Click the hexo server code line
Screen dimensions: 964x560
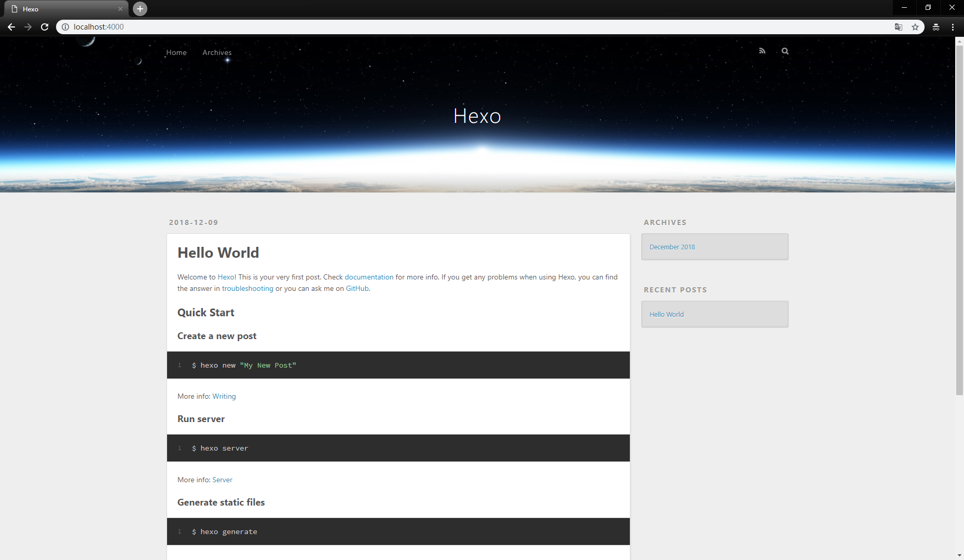pyautogui.click(x=220, y=449)
